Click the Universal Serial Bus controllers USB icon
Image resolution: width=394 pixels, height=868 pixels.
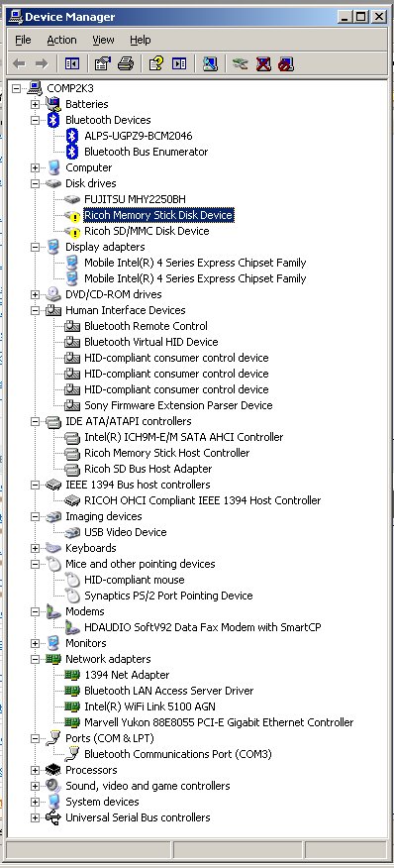(x=53, y=818)
